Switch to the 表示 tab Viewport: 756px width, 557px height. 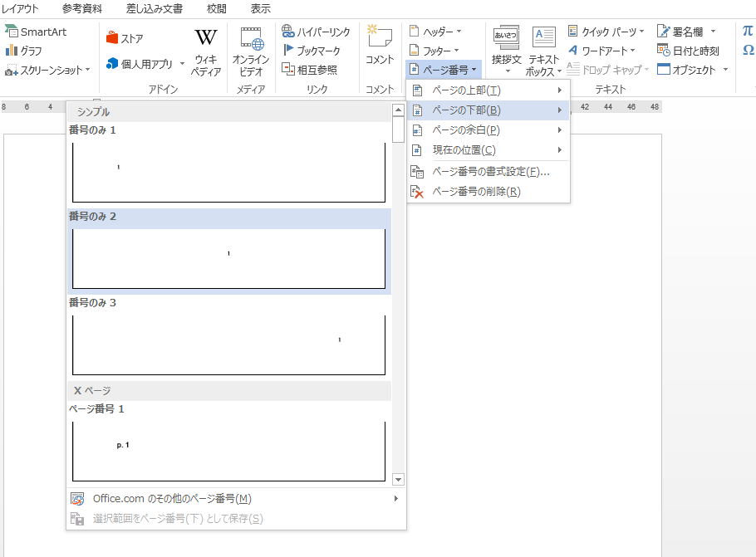(261, 8)
